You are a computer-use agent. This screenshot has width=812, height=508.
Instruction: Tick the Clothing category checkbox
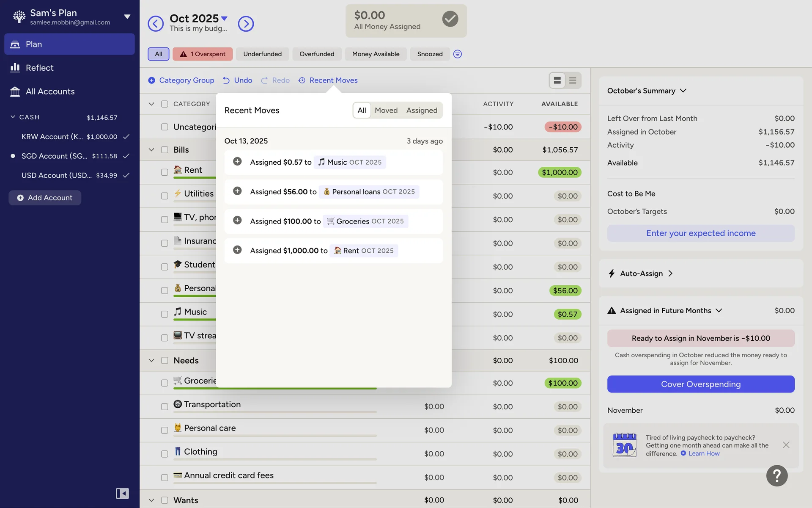tap(165, 454)
